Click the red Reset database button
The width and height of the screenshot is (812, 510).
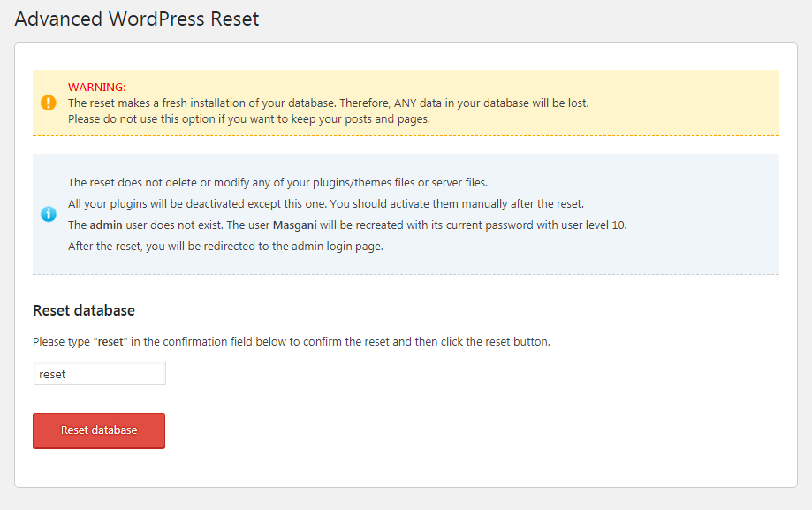(99, 430)
